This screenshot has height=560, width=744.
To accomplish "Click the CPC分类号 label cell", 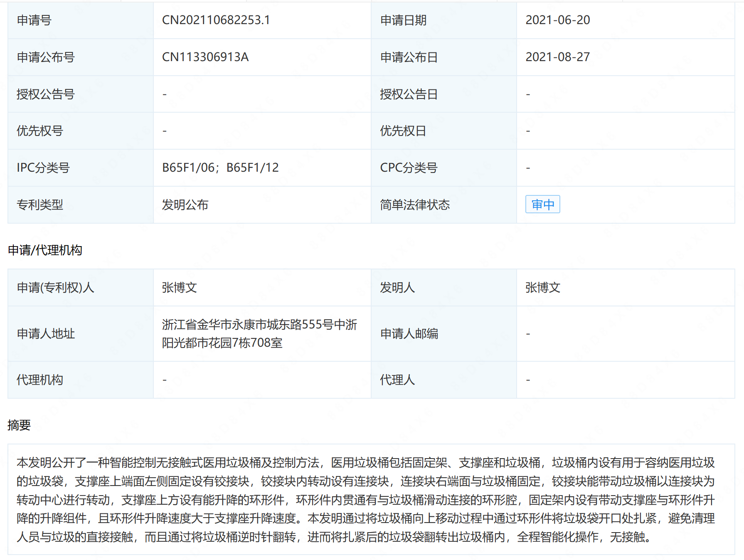I will [x=409, y=168].
